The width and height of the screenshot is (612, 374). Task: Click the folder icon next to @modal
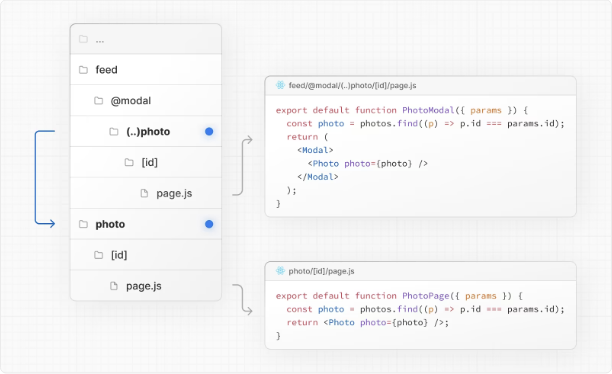click(98, 101)
